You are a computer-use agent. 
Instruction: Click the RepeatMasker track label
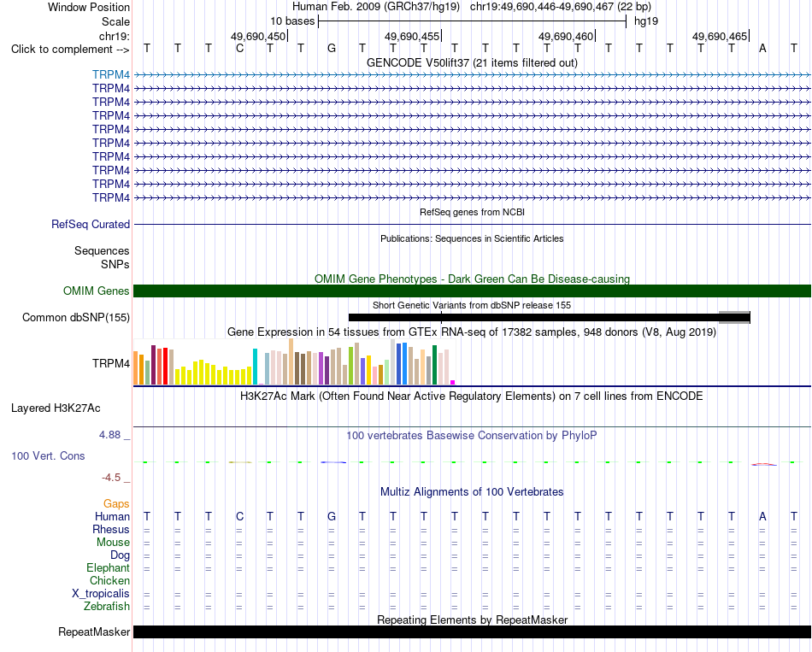pos(94,631)
